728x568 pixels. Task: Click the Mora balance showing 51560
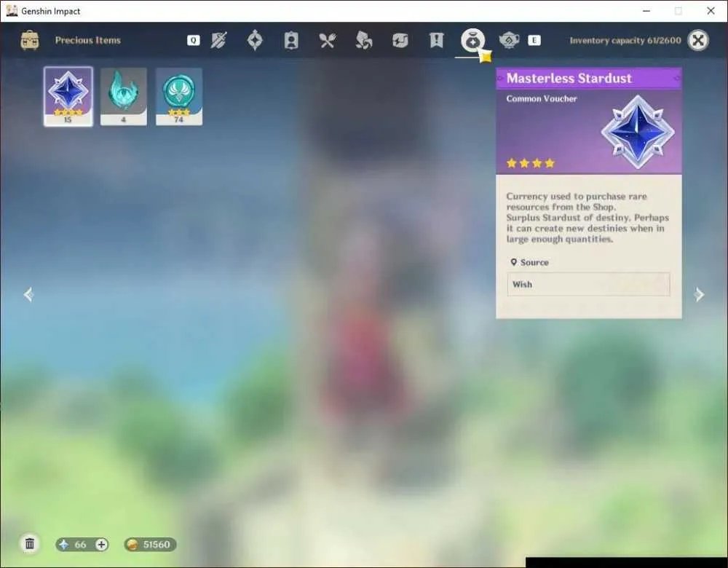point(150,544)
